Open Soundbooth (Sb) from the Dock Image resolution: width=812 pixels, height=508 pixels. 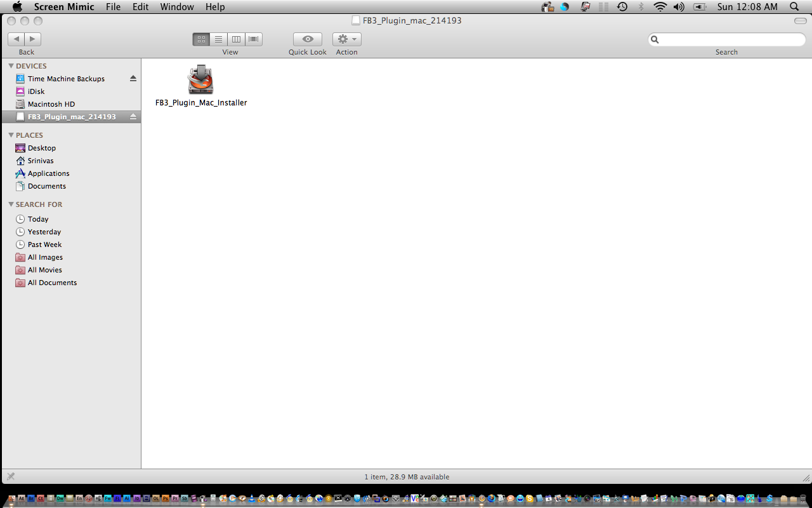tap(185, 498)
